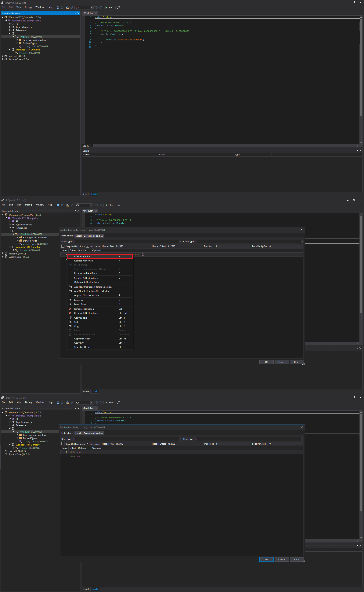Click Search magnifier in middle window toolbar

coord(119,205)
